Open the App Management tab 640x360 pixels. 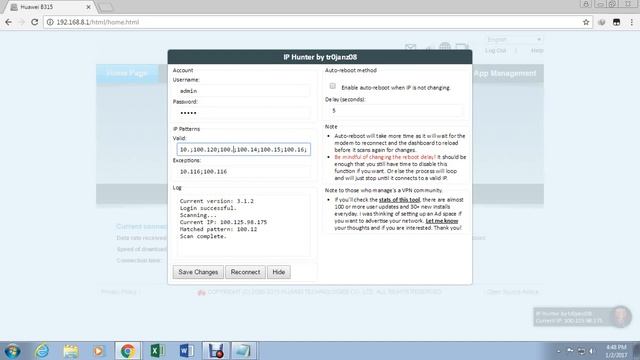click(505, 73)
